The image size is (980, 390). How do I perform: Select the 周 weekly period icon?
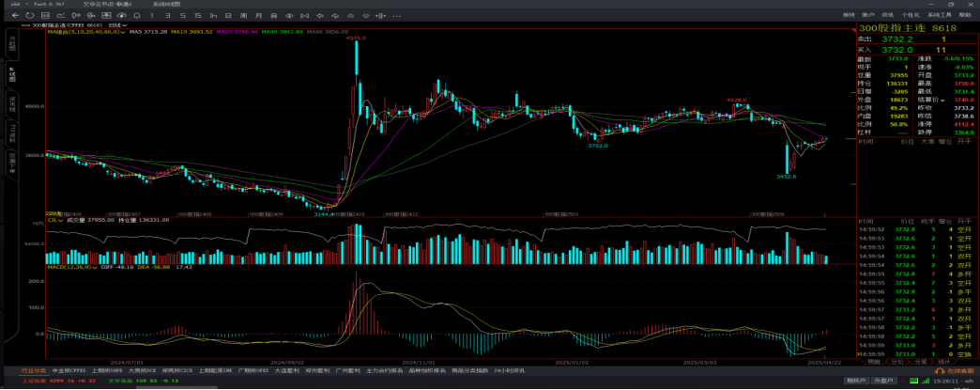point(244,16)
